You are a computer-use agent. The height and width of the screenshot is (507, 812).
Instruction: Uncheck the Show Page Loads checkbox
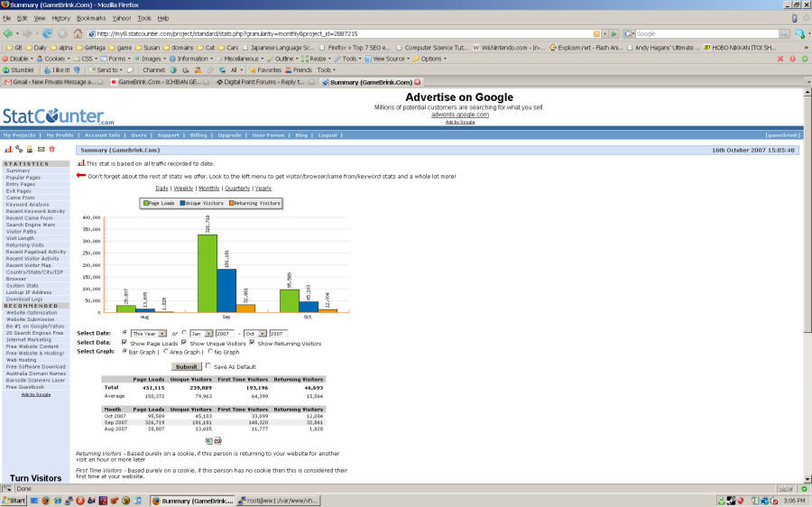coord(124,343)
